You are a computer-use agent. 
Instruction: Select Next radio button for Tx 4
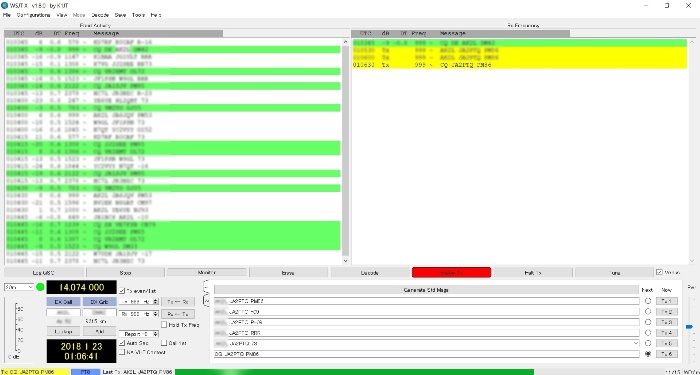(x=648, y=333)
